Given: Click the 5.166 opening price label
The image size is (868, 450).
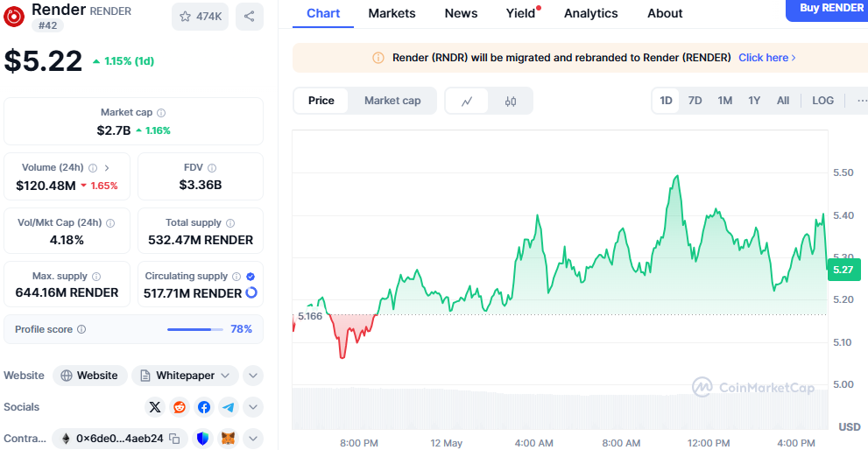Looking at the screenshot, I should [x=309, y=316].
